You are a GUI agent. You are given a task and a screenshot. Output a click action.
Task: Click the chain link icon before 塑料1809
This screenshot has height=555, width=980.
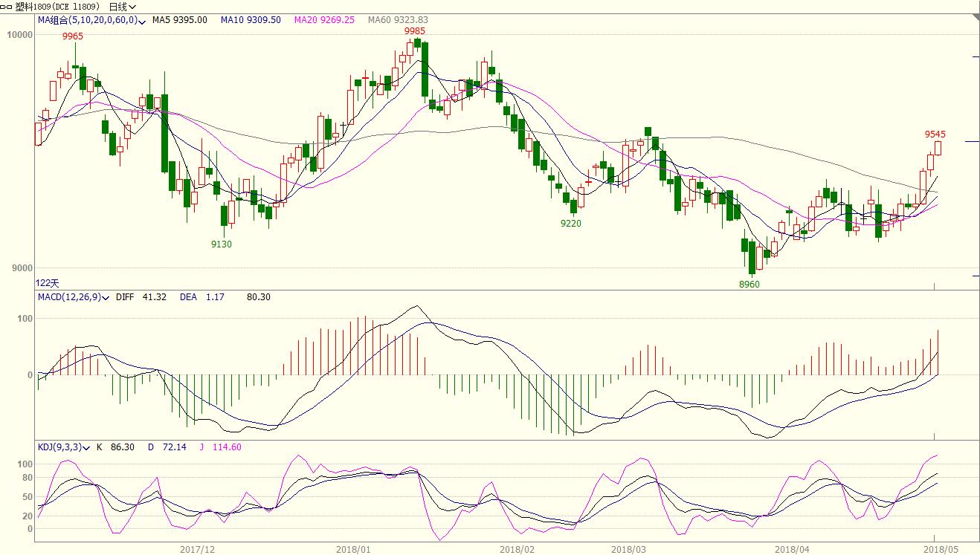pos(7,6)
